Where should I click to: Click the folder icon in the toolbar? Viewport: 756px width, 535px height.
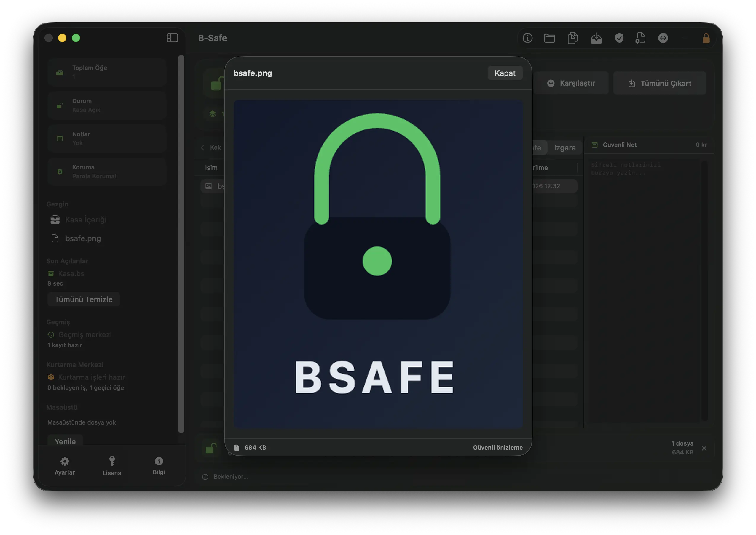pos(549,38)
